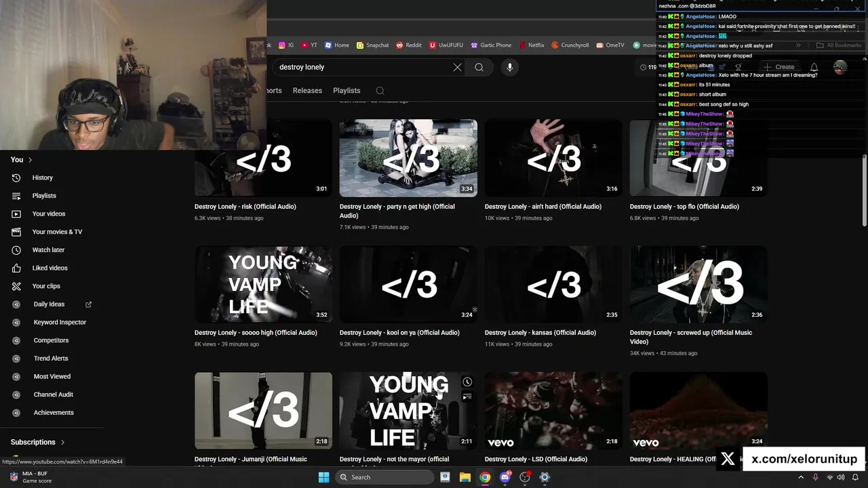Click the page vertical scrollbar
The width and height of the screenshot is (868, 488).
[864, 191]
